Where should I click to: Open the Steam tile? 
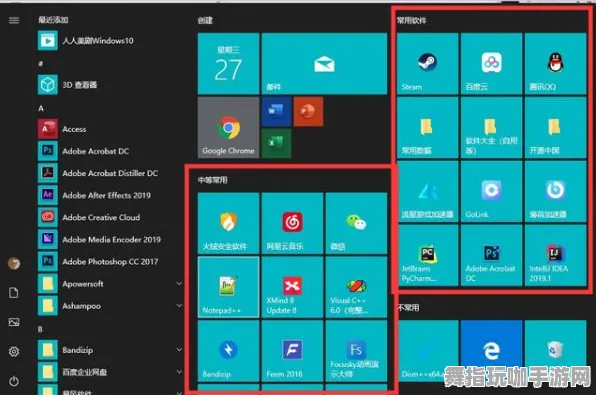point(427,63)
